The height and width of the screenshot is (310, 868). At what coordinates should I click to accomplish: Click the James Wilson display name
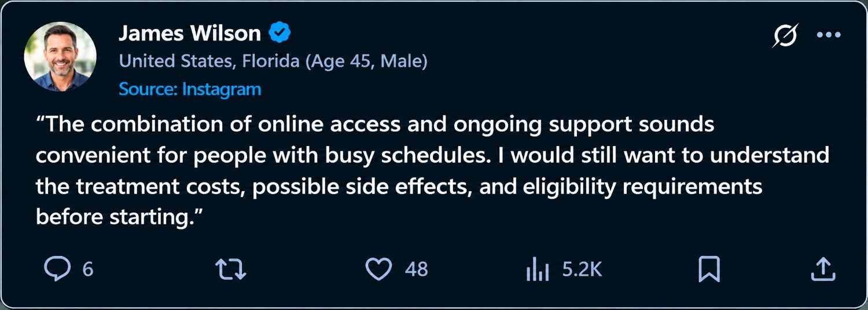[190, 33]
